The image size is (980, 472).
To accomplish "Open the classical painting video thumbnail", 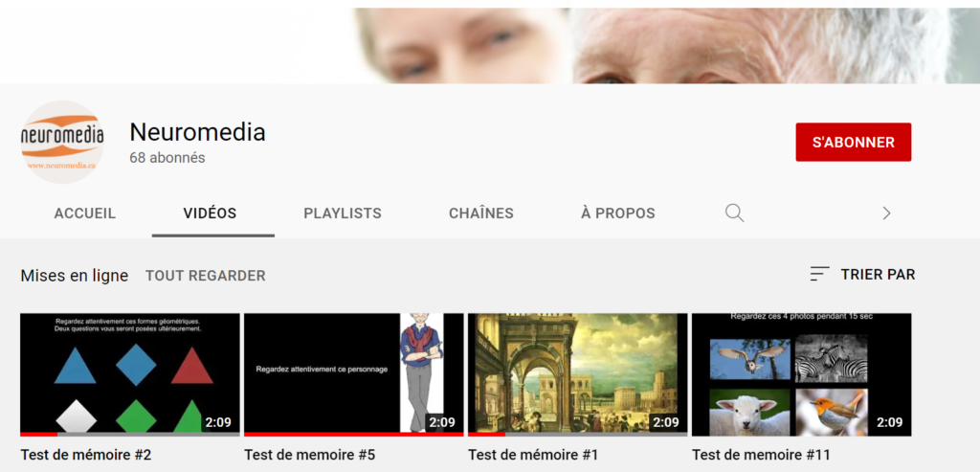I will [577, 374].
